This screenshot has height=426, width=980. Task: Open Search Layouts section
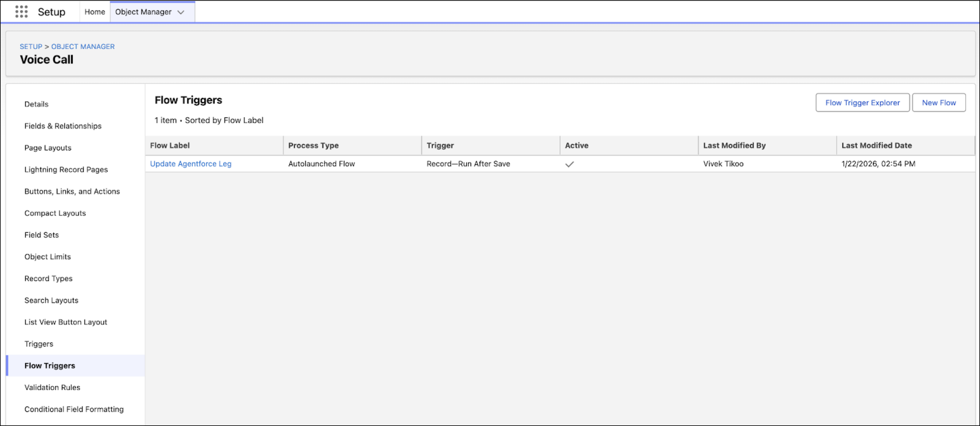pos(51,300)
